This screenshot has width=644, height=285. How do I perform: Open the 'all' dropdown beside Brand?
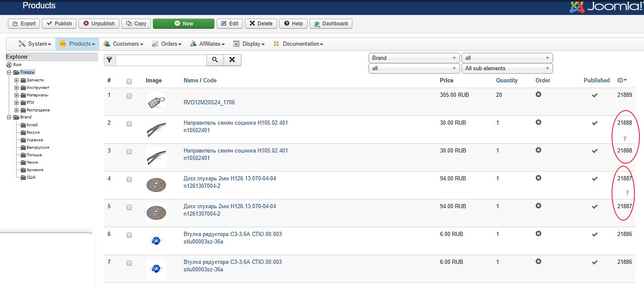(507, 58)
